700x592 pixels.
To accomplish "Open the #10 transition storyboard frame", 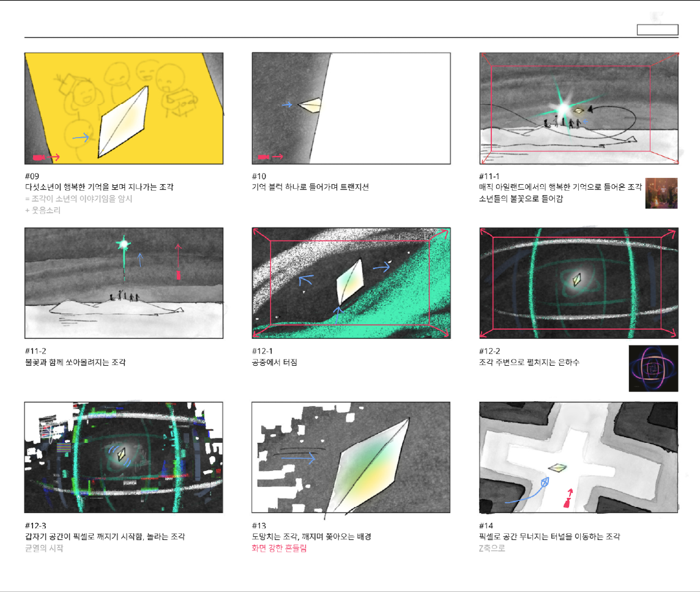I will (351, 108).
